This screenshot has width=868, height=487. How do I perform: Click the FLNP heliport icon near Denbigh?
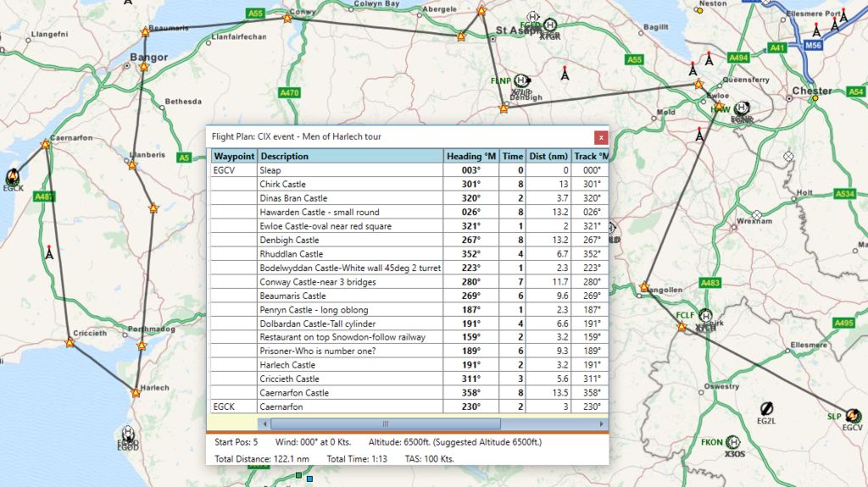pos(522,80)
